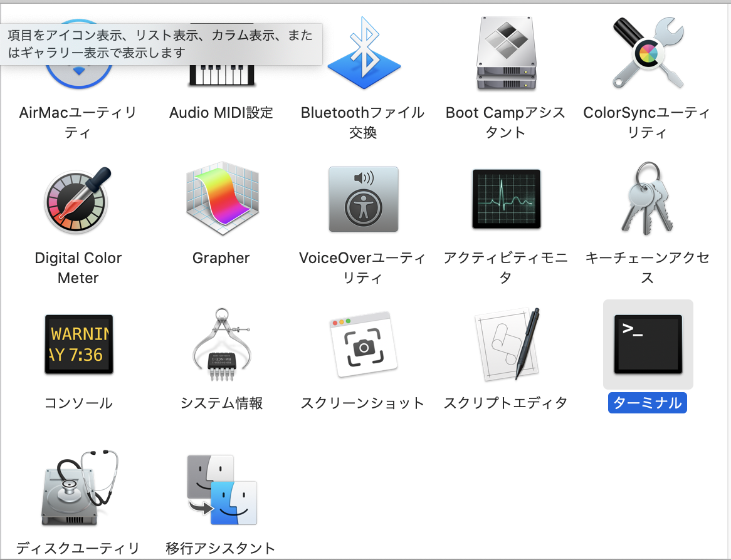Click the 'VoiceOverユーティリティ' label

coord(362,267)
